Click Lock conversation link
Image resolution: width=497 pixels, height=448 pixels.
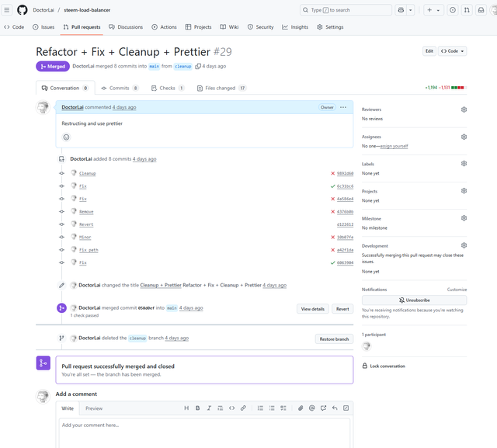click(384, 366)
